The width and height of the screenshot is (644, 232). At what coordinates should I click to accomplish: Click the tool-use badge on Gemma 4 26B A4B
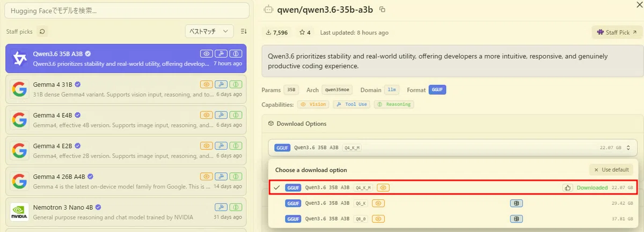[221, 176]
